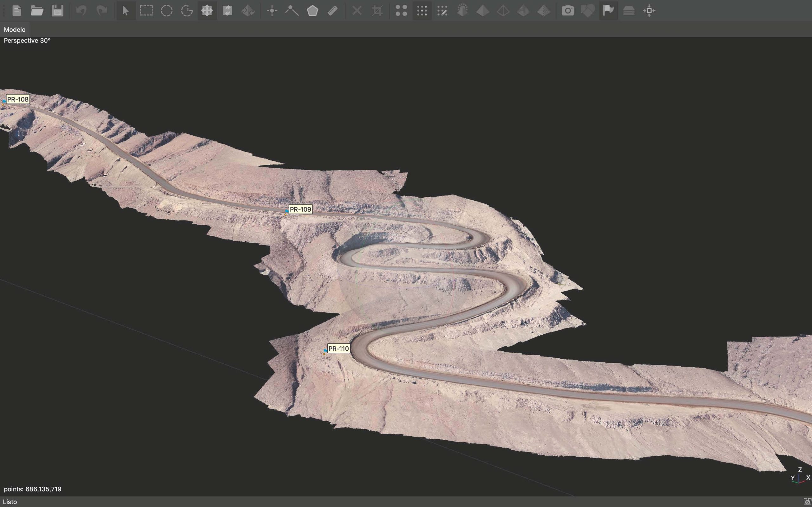Select the Circle Selection tool
The image size is (812, 507).
tap(167, 11)
